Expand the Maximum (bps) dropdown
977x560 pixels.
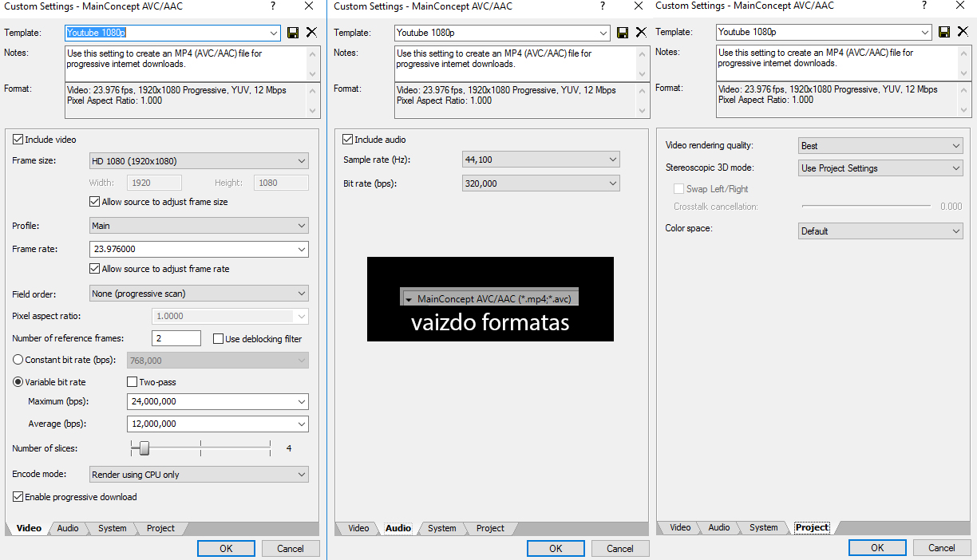301,401
